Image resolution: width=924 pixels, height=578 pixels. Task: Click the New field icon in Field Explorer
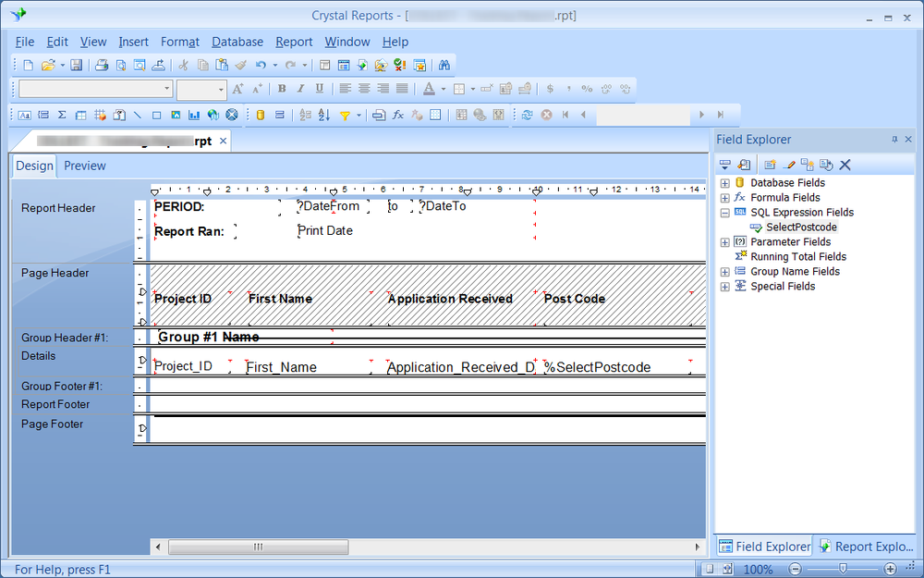(x=770, y=166)
